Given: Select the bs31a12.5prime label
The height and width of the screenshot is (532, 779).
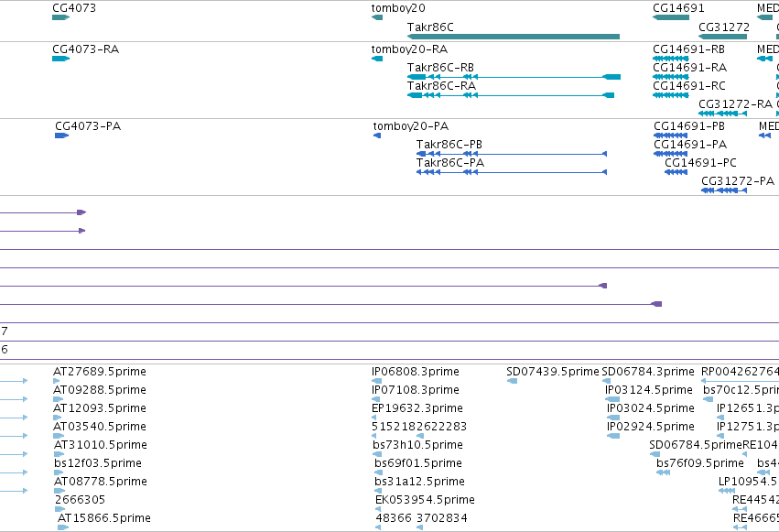Looking at the screenshot, I should 420,482.
